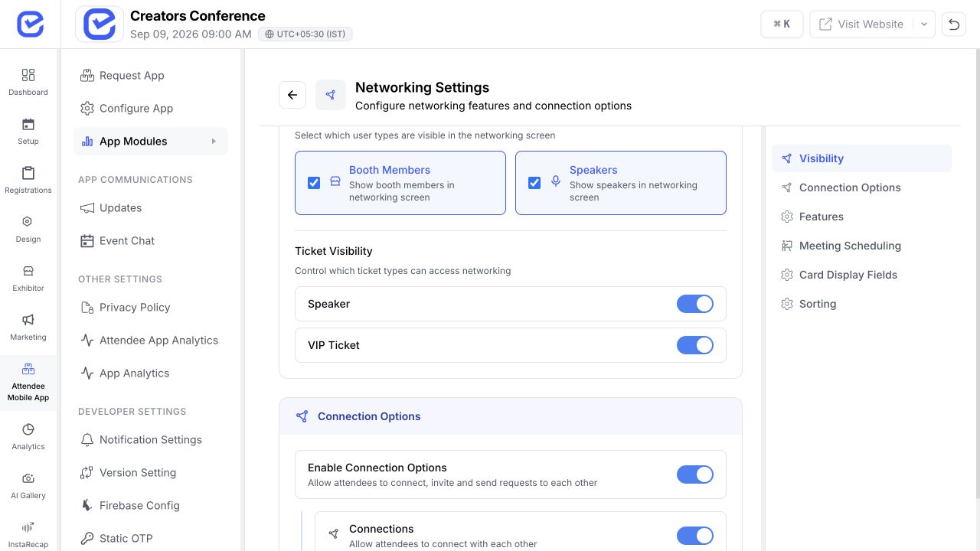
Task: Open Event Chat in the menu
Action: tap(151, 240)
